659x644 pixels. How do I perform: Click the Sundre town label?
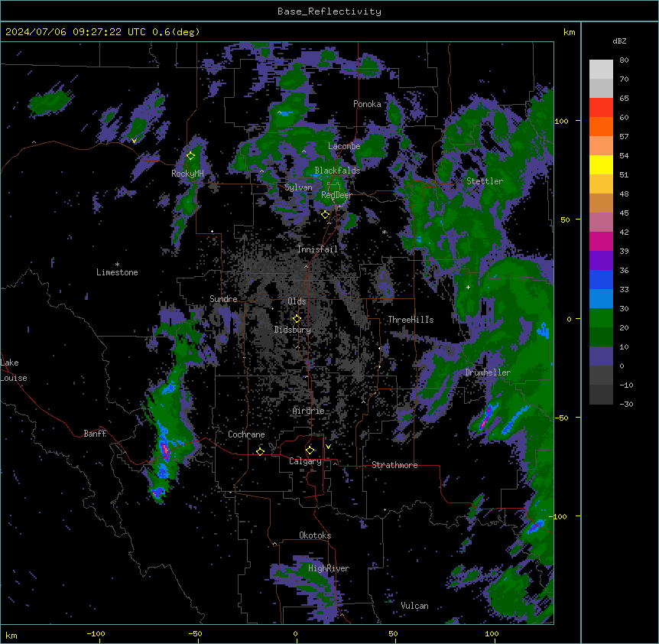point(223,299)
